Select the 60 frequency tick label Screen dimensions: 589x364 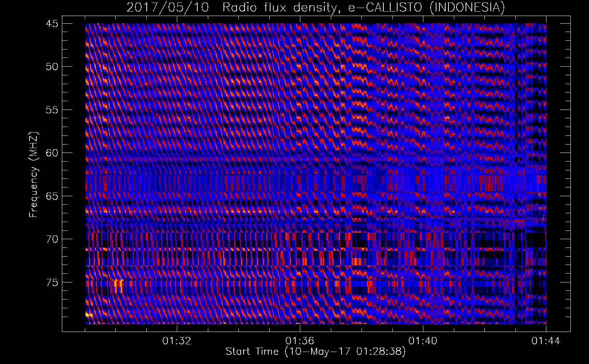point(52,153)
